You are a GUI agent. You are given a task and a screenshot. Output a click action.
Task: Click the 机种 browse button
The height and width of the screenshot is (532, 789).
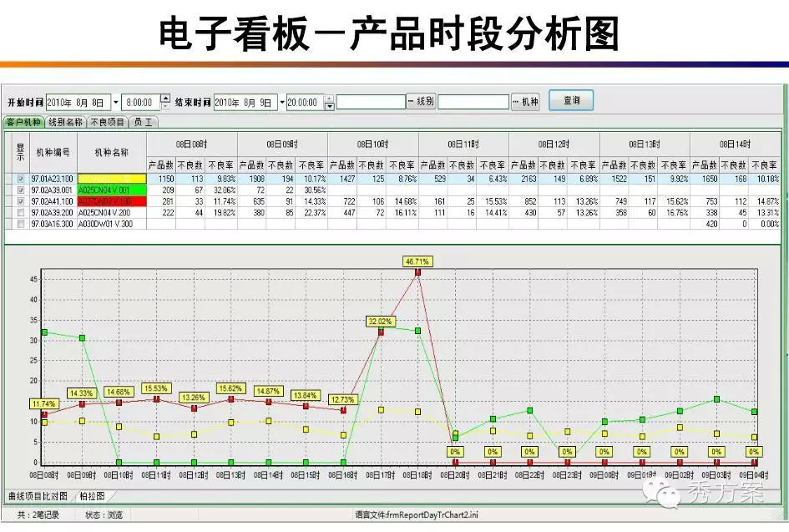526,102
